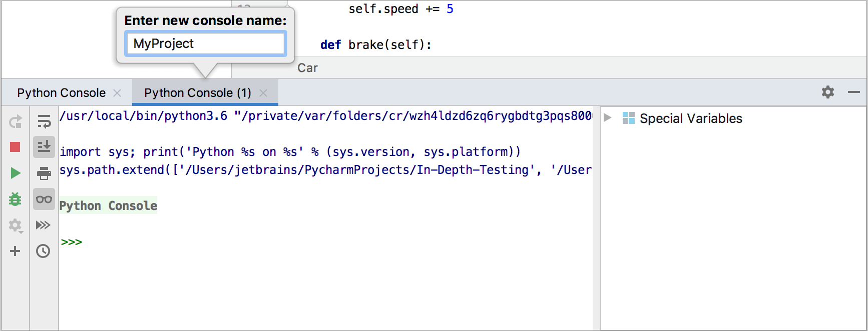Open tool window options gear menu
This screenshot has width=868, height=331.
point(828,92)
